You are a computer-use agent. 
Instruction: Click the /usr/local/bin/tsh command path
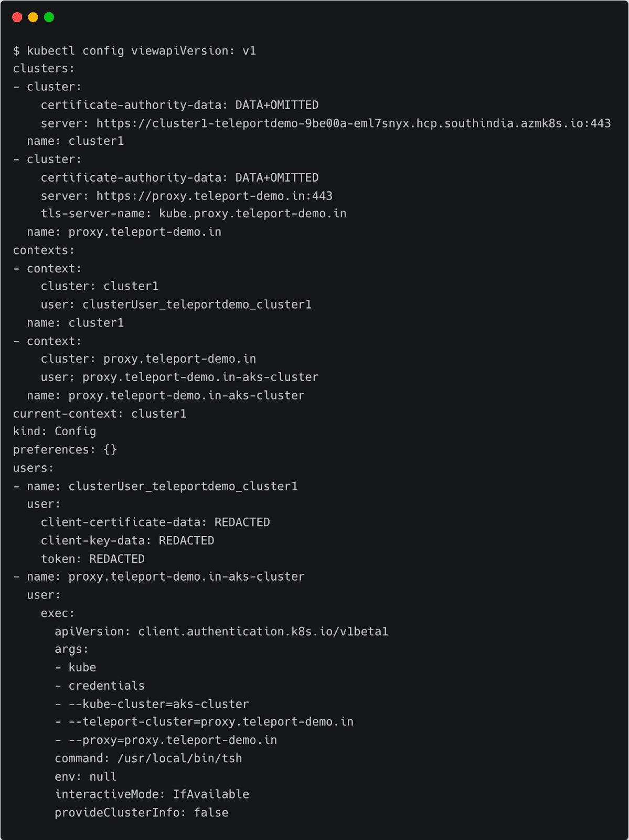(179, 759)
